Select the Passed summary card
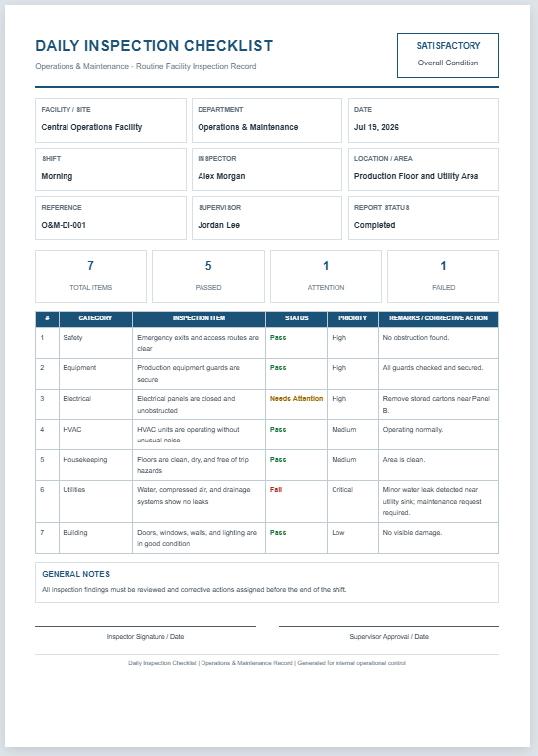 pos(208,276)
